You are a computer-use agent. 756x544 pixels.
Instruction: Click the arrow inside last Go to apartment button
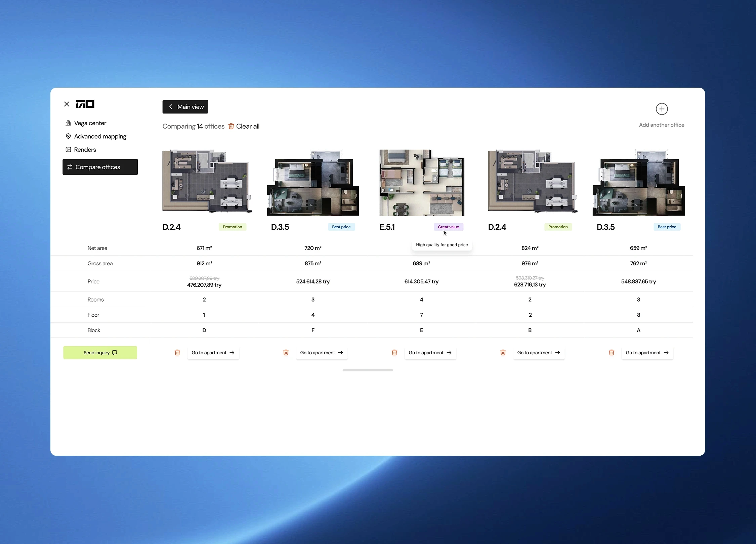coord(666,353)
